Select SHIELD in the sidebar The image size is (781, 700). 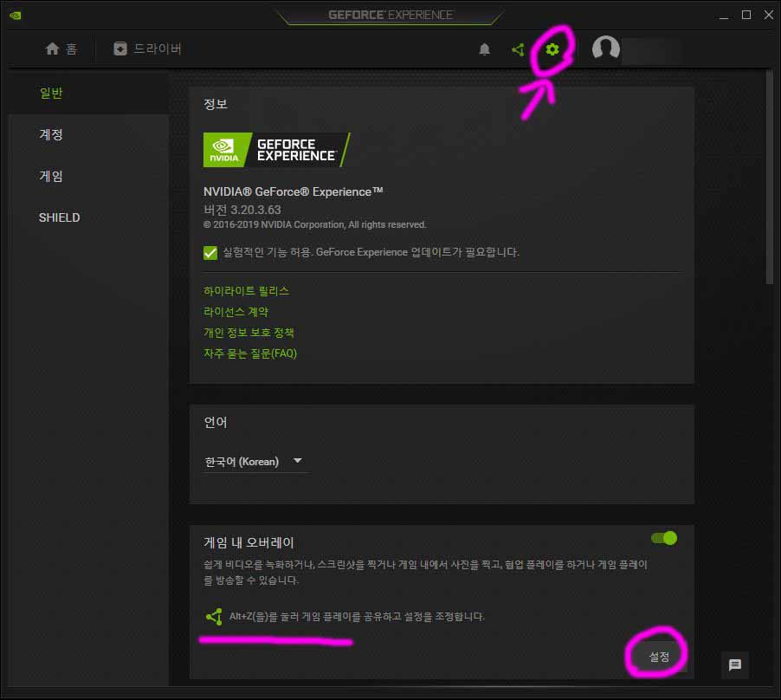coord(59,217)
